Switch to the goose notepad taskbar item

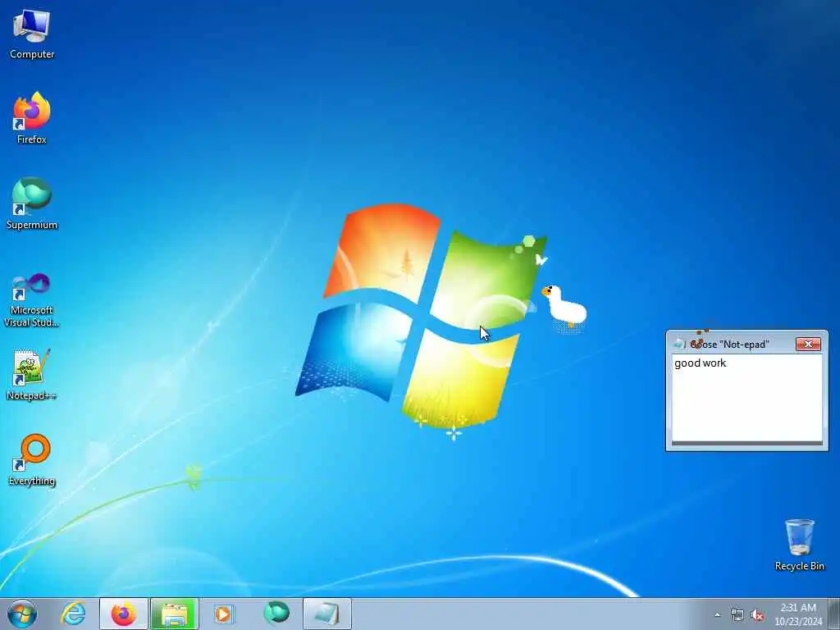[x=327, y=614]
